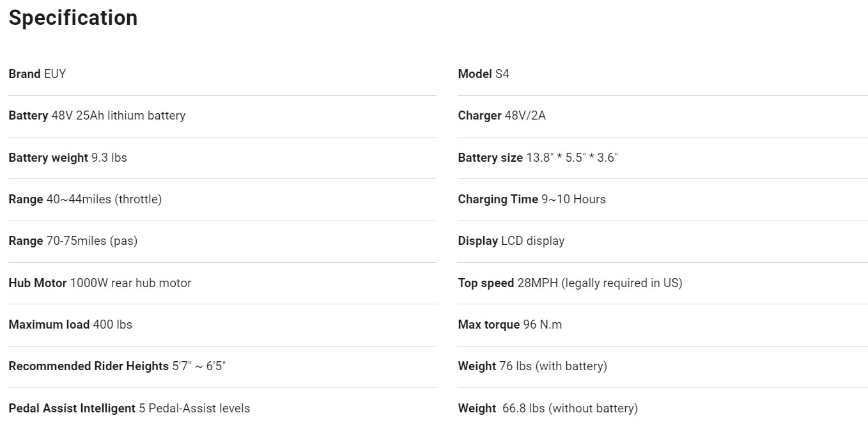The image size is (868, 429).
Task: Click the Max torque 96 N.m entry
Action: [510, 325]
